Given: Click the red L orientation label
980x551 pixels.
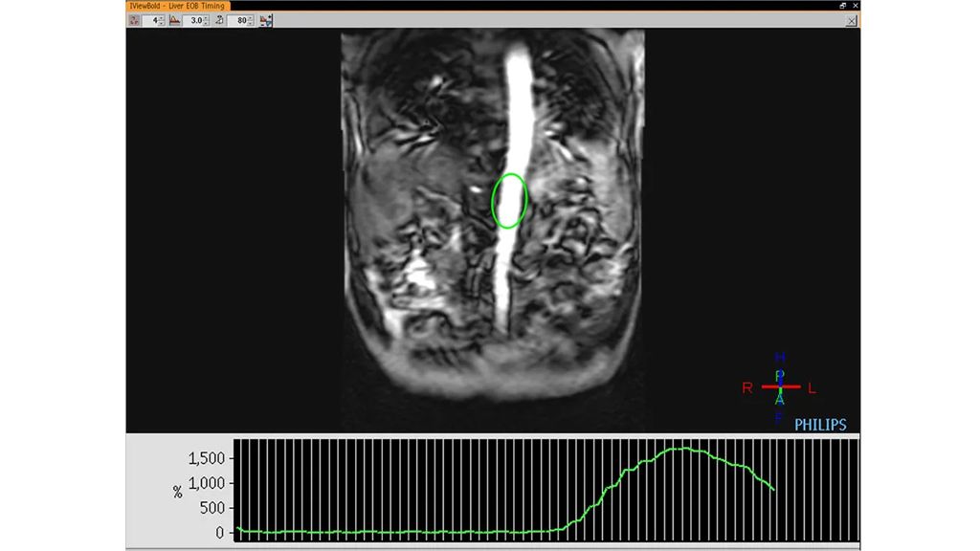Looking at the screenshot, I should point(812,388).
